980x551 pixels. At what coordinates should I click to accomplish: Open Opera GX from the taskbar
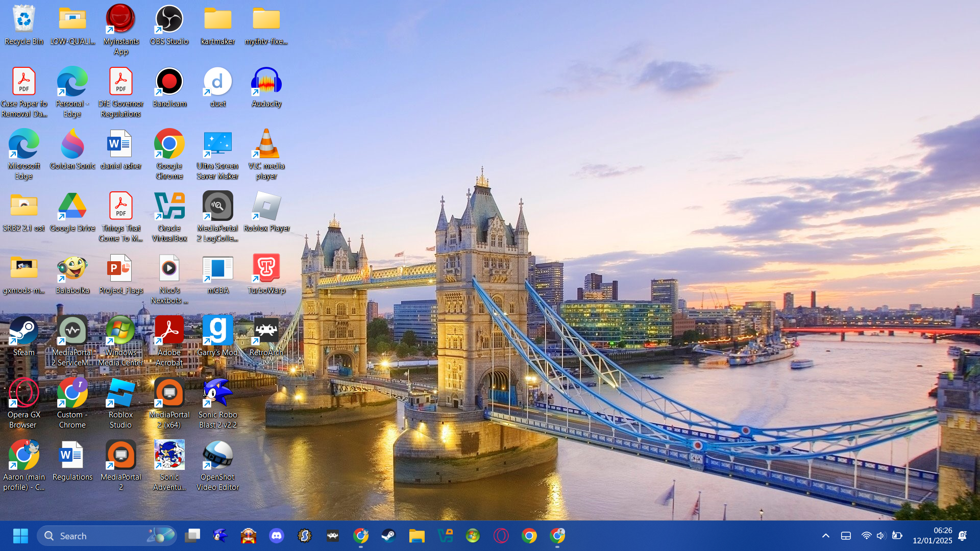click(x=501, y=536)
